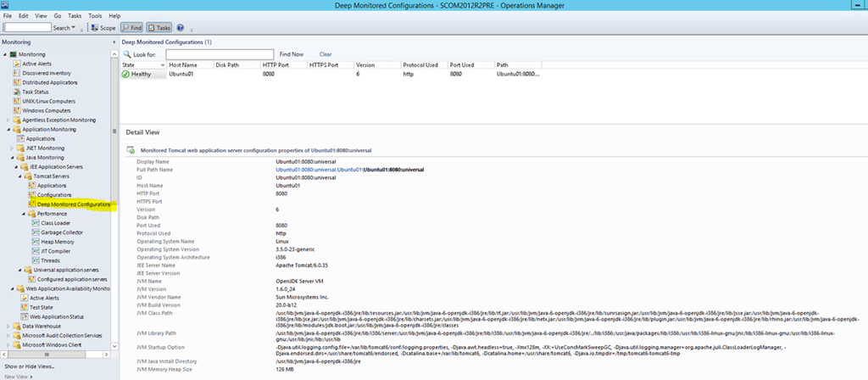Click the Find Now button

[x=292, y=54]
